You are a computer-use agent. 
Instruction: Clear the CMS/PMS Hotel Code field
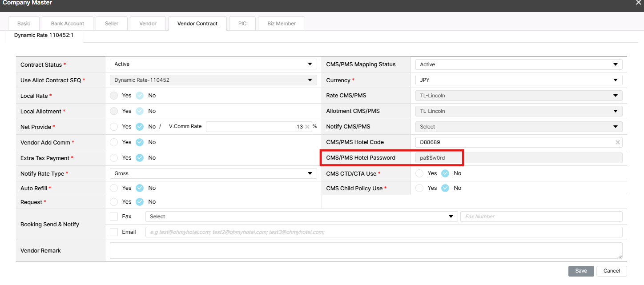(617, 142)
